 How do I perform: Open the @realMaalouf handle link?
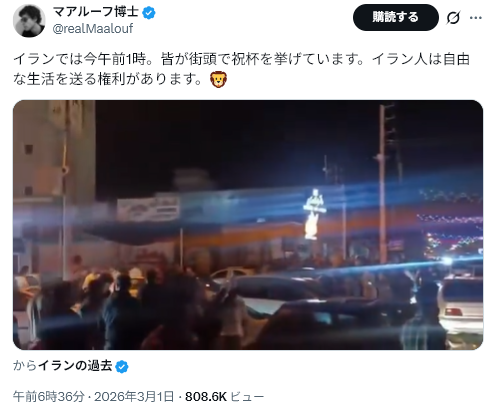[93, 29]
